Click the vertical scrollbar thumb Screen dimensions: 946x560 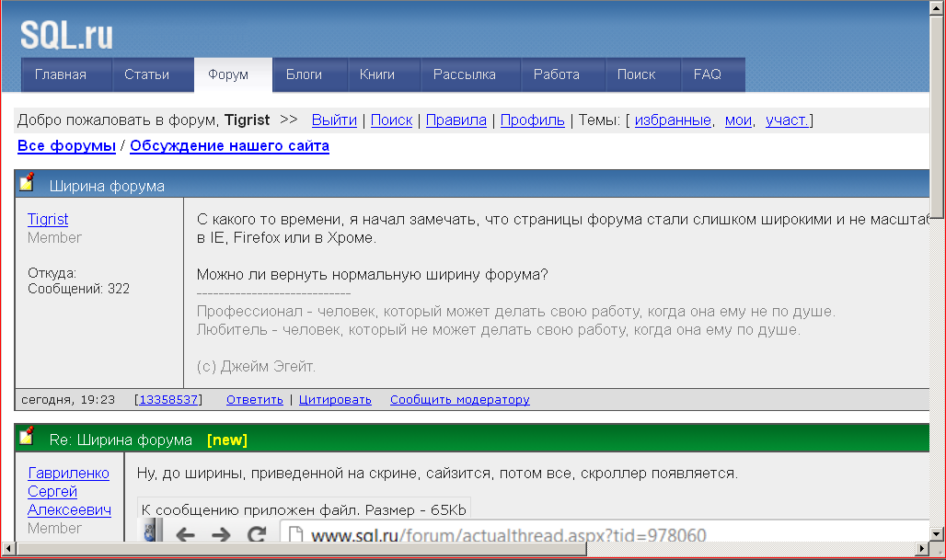pos(937,116)
